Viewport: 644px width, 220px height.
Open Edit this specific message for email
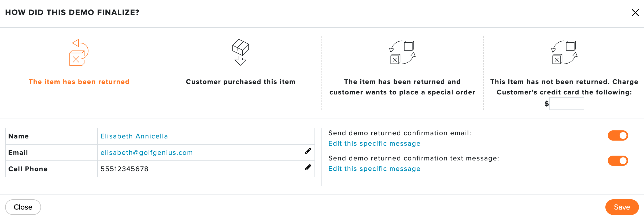[374, 144]
